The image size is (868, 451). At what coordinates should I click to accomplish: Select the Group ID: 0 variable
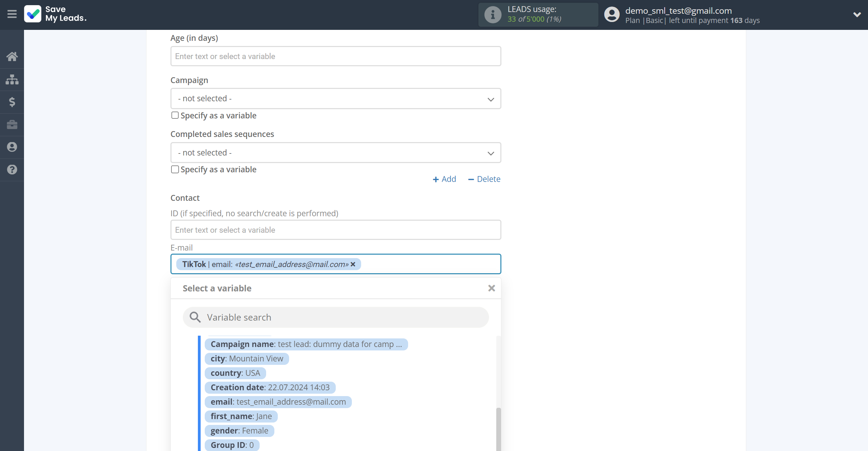pyautogui.click(x=232, y=445)
